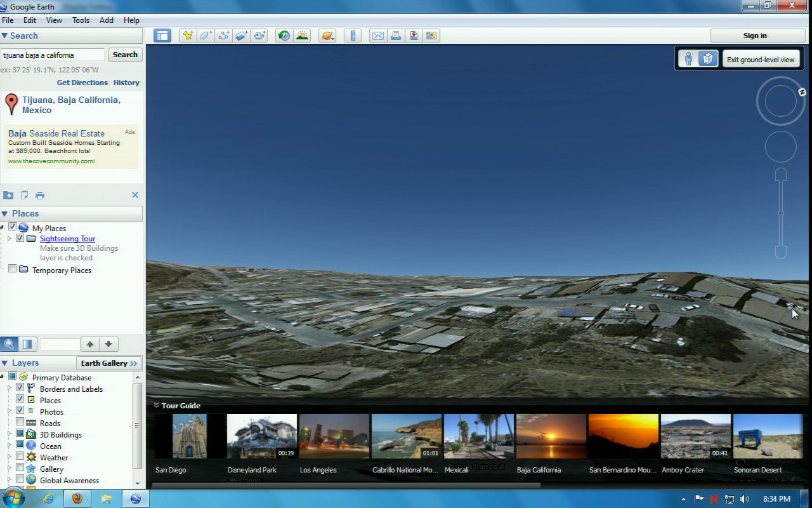The height and width of the screenshot is (508, 812).
Task: Open the historical imagery clock tool
Action: pyautogui.click(x=284, y=36)
